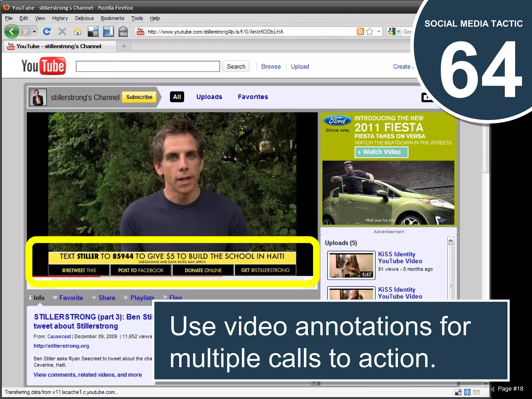The image size is (532, 399).
Task: Click the page vertical scrollbar down arrow
Action: coord(486,383)
